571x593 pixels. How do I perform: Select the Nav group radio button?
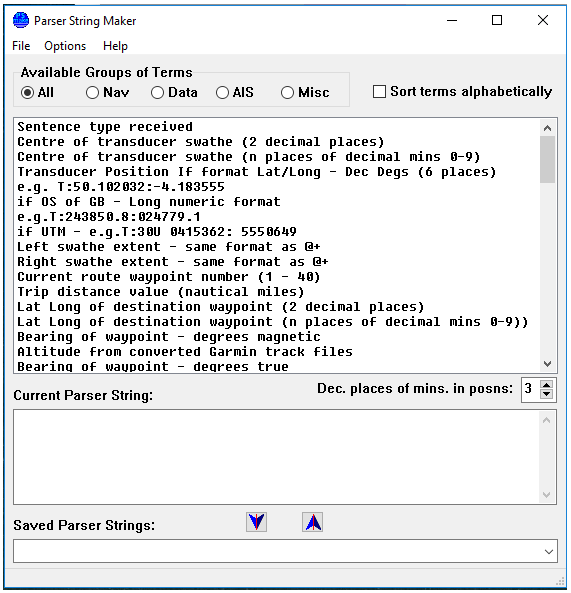92,93
